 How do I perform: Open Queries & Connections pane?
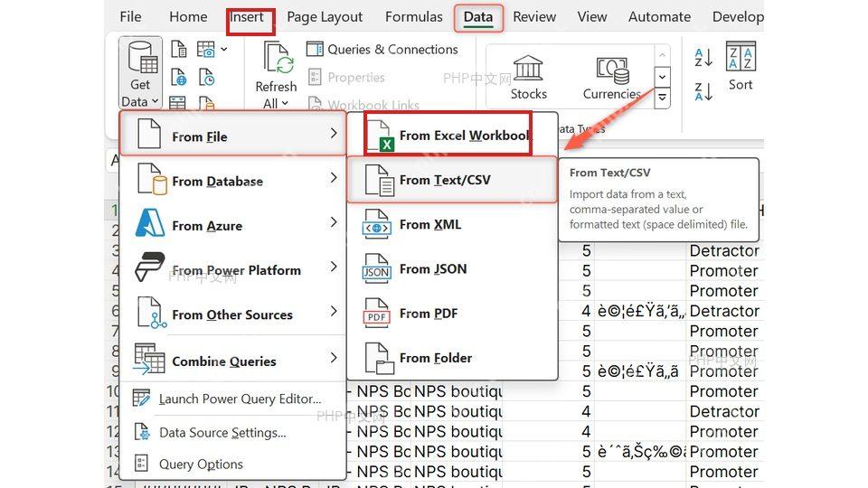coord(382,49)
